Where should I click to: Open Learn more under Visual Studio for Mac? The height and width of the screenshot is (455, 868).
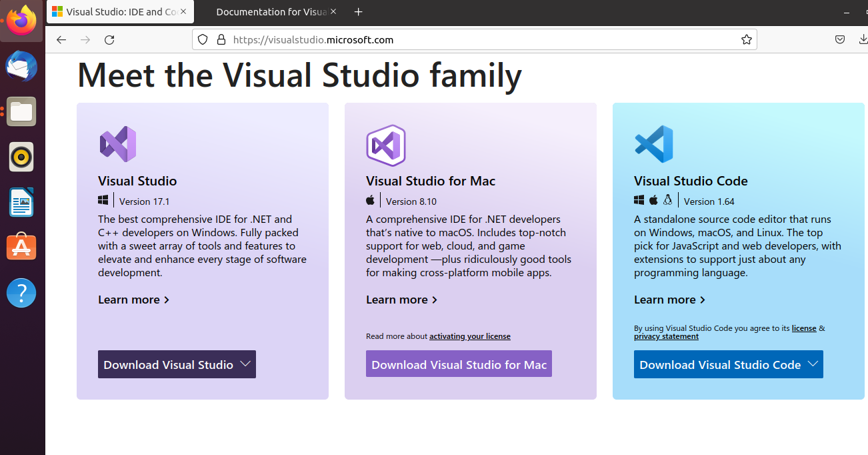(x=402, y=300)
